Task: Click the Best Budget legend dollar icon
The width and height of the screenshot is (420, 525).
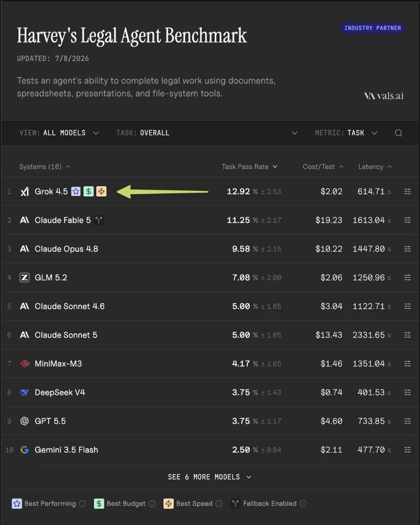Action: pos(99,504)
